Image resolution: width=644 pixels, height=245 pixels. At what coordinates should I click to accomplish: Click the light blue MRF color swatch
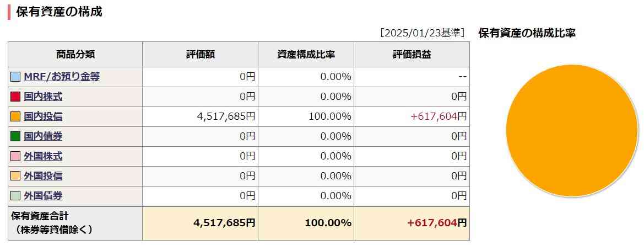point(15,77)
